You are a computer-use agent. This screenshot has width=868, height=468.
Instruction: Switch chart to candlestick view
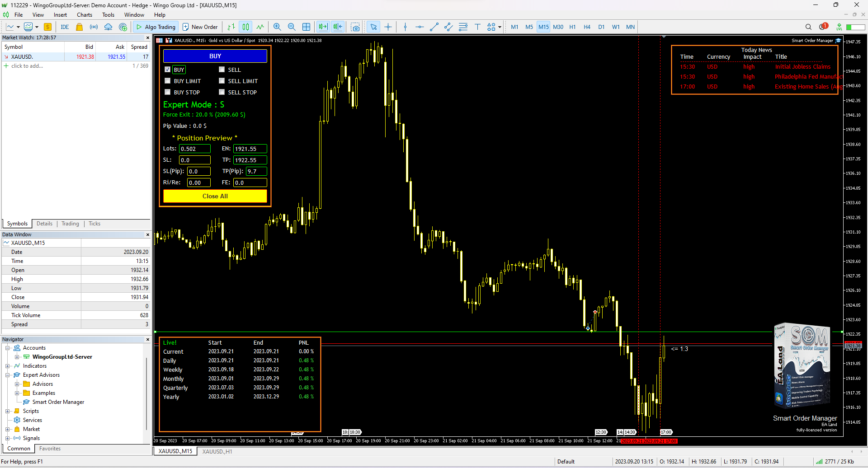[x=245, y=27]
